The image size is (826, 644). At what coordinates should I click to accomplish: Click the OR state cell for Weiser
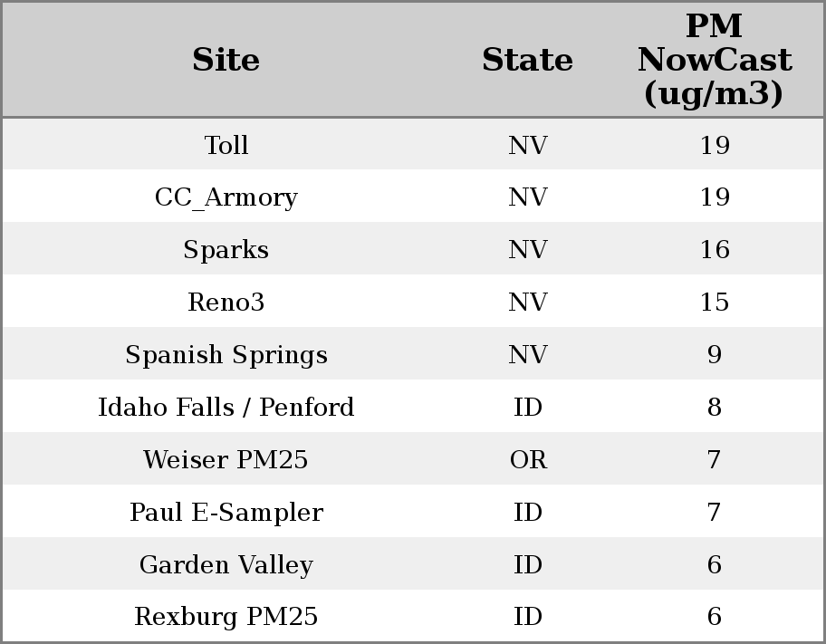pos(528,460)
